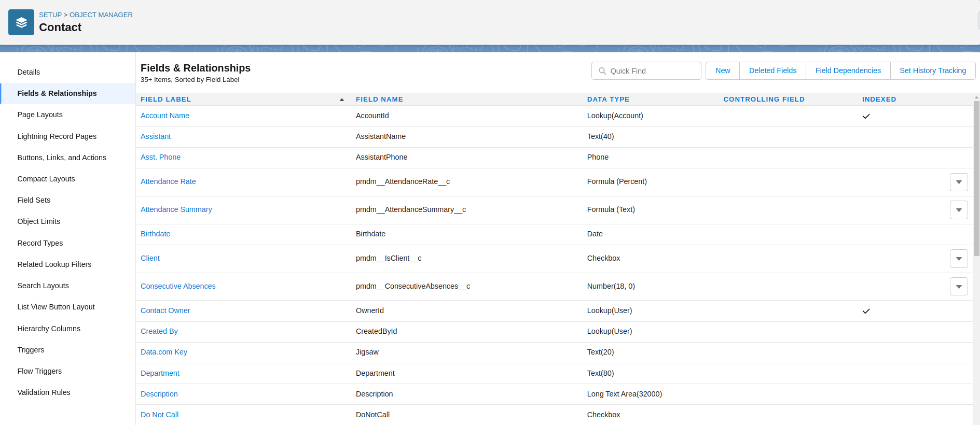The width and height of the screenshot is (980, 425).
Task: Sort by FIELD NAME column header
Action: (379, 100)
